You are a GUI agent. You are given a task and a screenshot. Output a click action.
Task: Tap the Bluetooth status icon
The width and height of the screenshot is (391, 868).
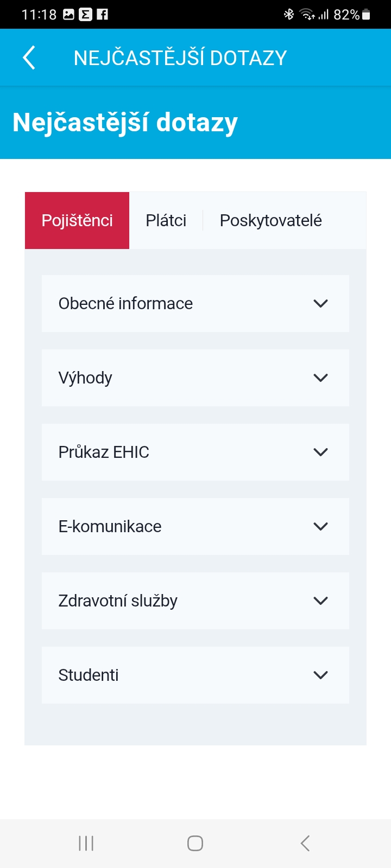(x=289, y=14)
